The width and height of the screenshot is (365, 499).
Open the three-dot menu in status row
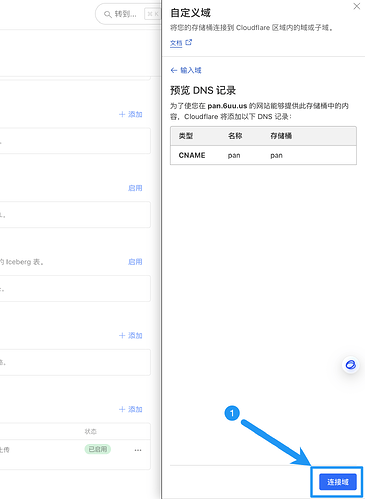[x=138, y=450]
